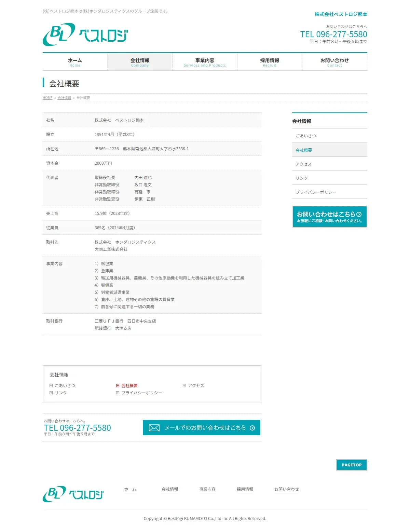
Task: Click the copyright Bestlogi KUMAMOTO text
Action: (205, 519)
